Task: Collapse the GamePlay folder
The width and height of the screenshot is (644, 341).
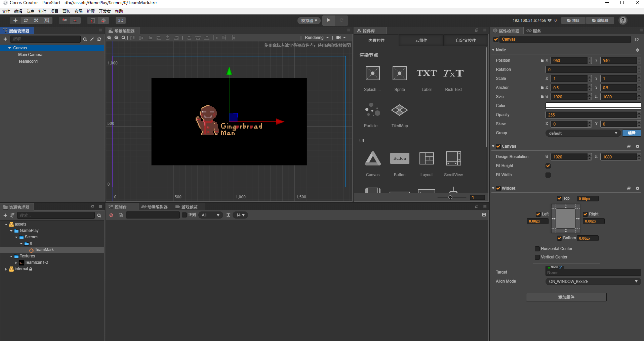Action: pos(11,231)
